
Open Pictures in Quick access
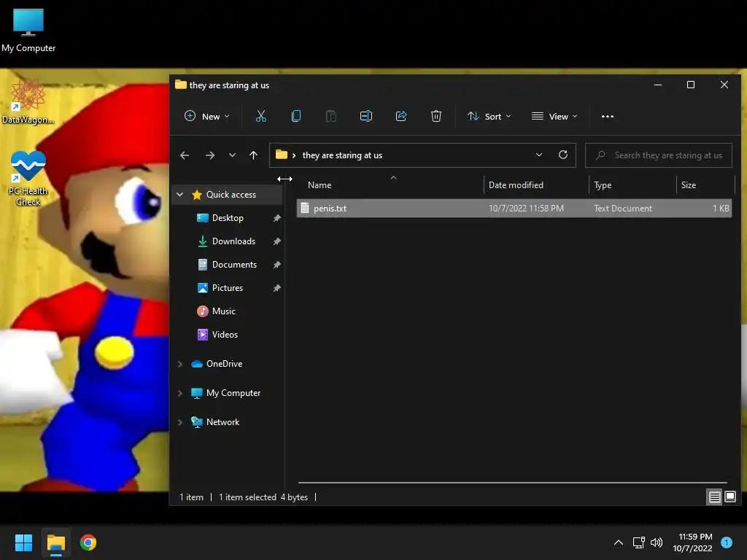[228, 288]
